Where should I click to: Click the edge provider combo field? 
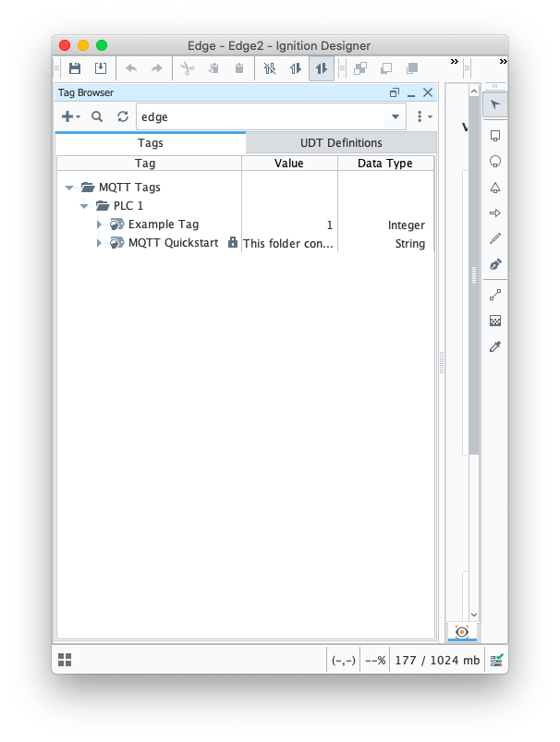[x=271, y=116]
